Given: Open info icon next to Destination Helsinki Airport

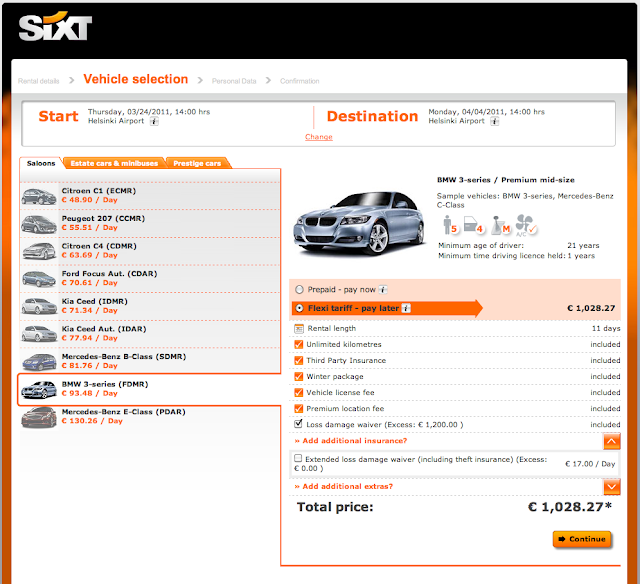Looking at the screenshot, I should tap(494, 121).
